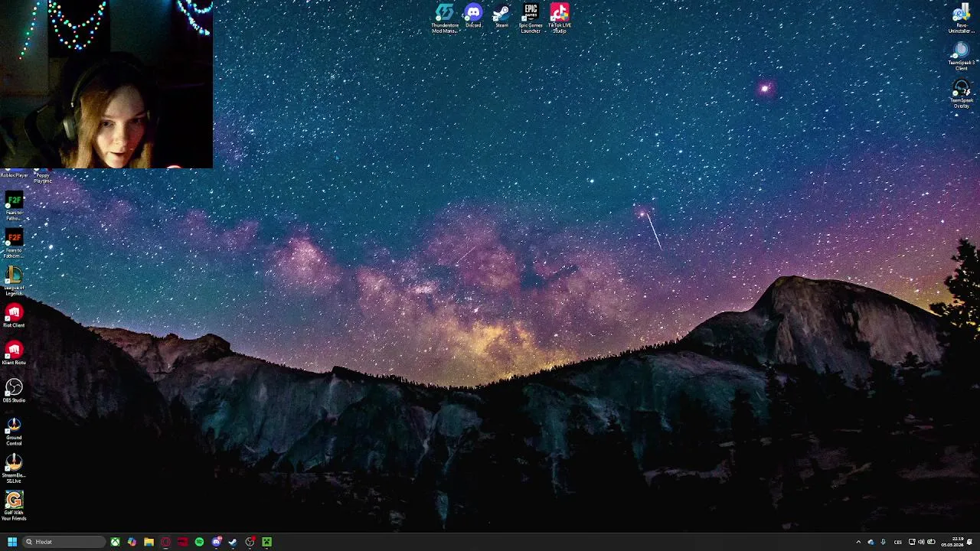This screenshot has height=551, width=980.
Task: Switch to OBS Studio in the taskbar
Action: coord(250,542)
